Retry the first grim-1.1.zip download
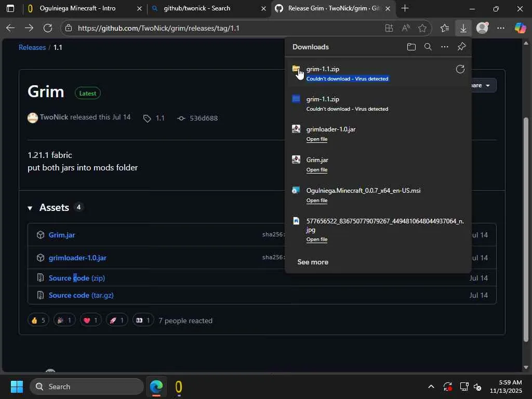 tap(460, 69)
